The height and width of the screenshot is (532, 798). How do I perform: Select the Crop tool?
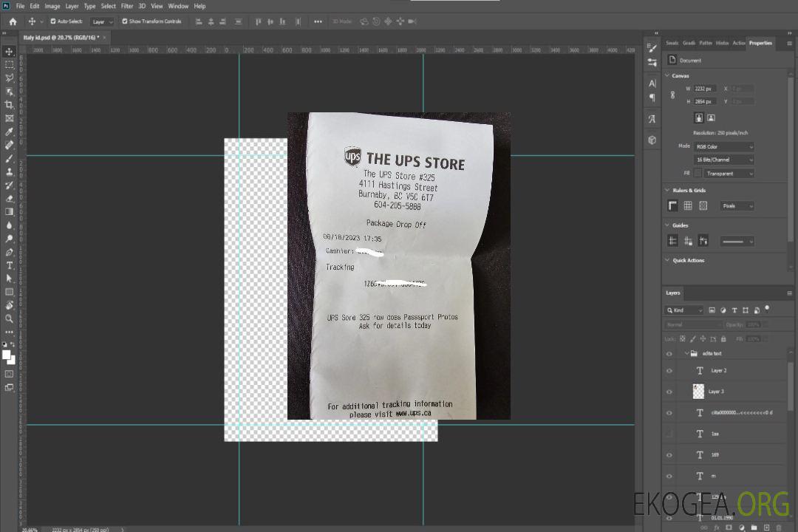point(9,104)
